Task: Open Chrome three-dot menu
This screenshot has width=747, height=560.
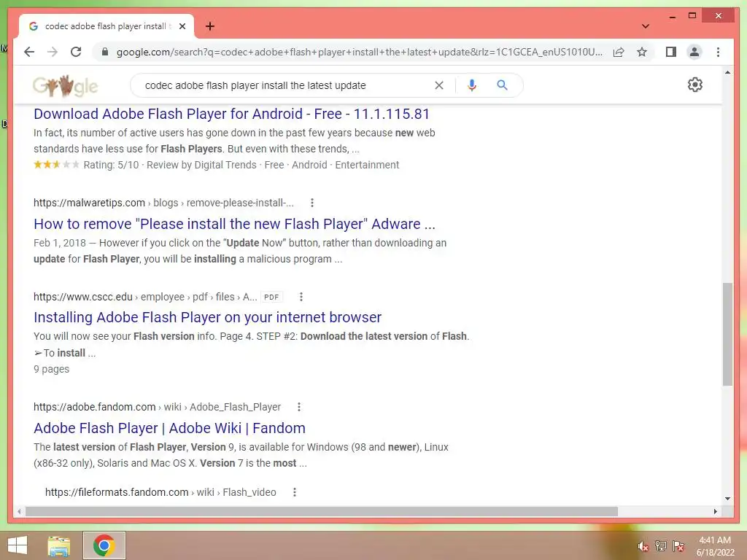Action: (718, 52)
